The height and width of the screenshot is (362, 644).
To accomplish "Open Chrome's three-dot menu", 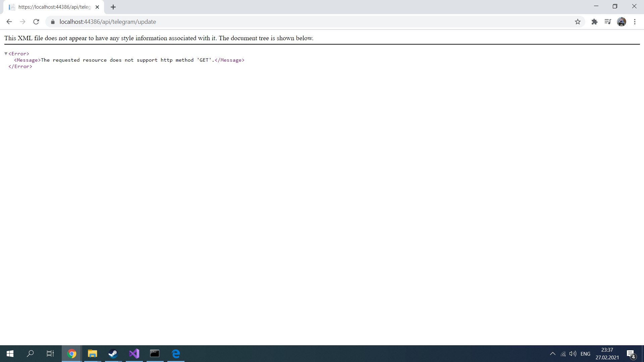I will tap(635, 22).
